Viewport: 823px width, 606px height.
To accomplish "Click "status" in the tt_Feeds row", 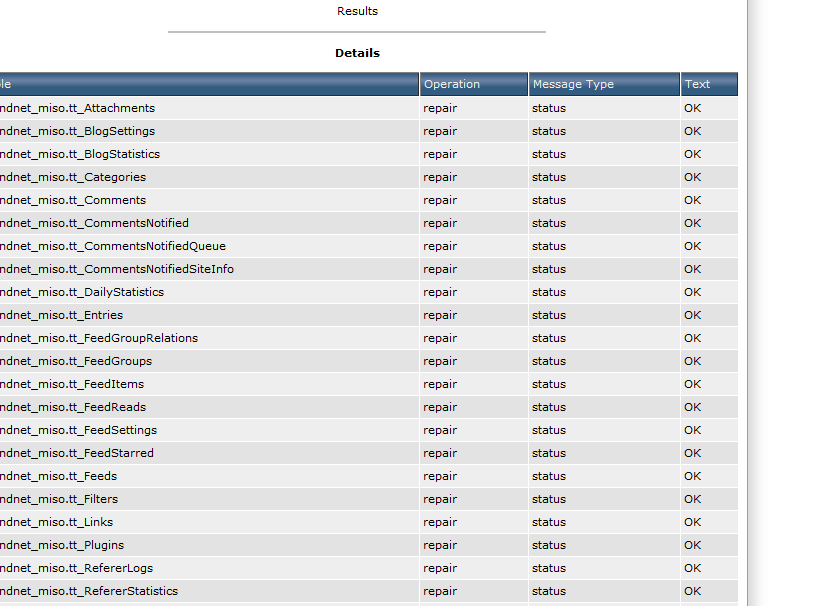I will 549,476.
